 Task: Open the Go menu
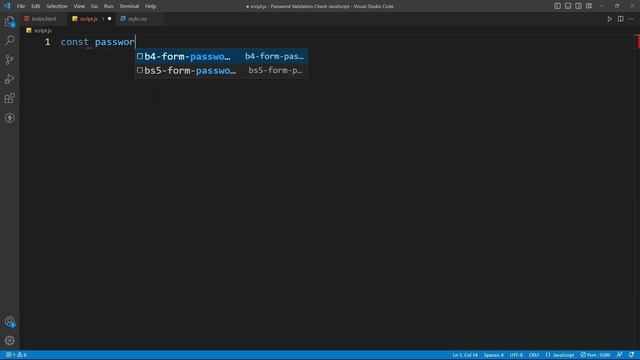tap(94, 6)
